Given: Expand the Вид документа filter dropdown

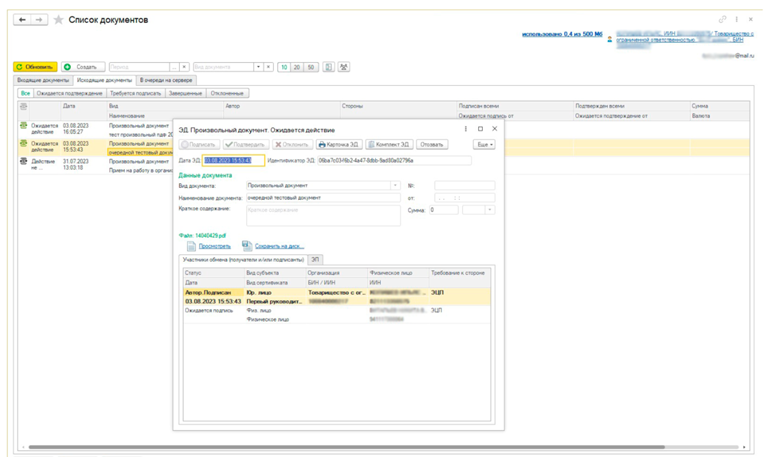Looking at the screenshot, I should (258, 67).
